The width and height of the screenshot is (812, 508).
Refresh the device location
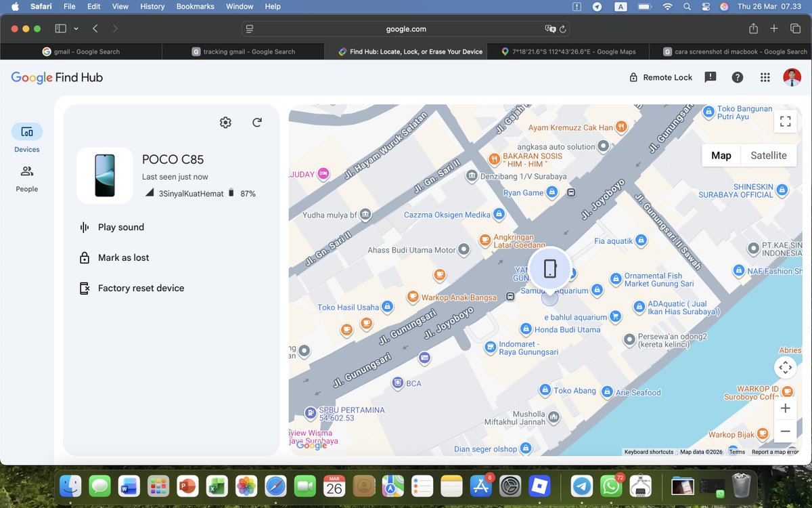257,123
